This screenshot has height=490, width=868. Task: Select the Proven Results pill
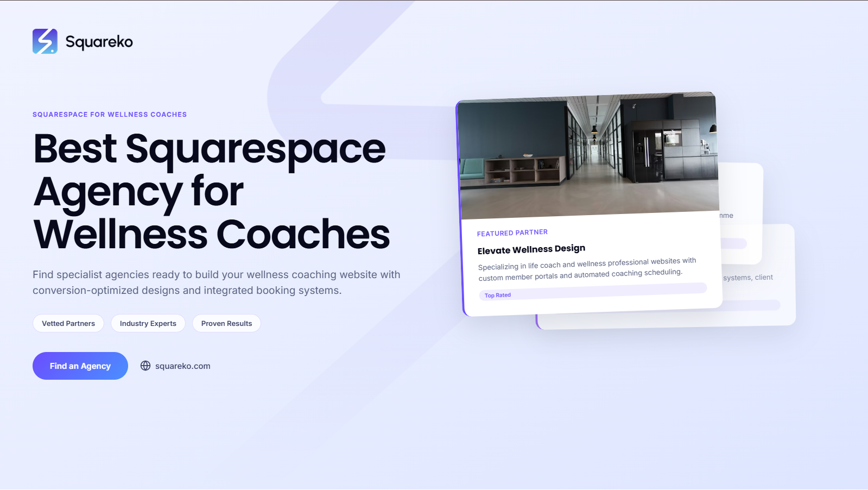click(x=226, y=323)
